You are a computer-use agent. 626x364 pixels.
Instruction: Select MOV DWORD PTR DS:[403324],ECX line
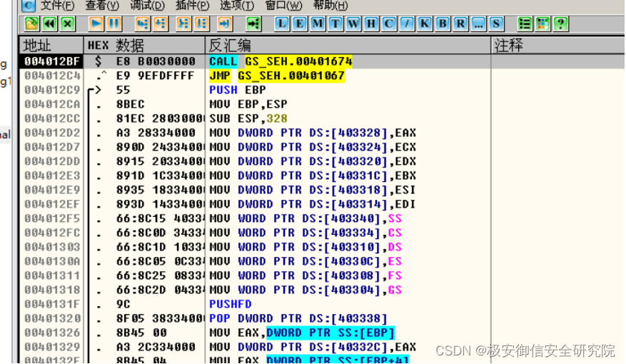click(313, 147)
